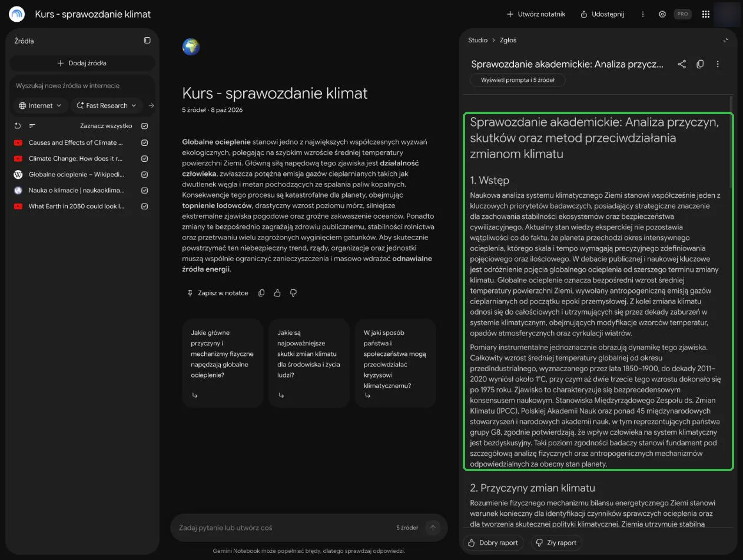Toggle checkbox for What Earth in 2050

tap(145, 206)
